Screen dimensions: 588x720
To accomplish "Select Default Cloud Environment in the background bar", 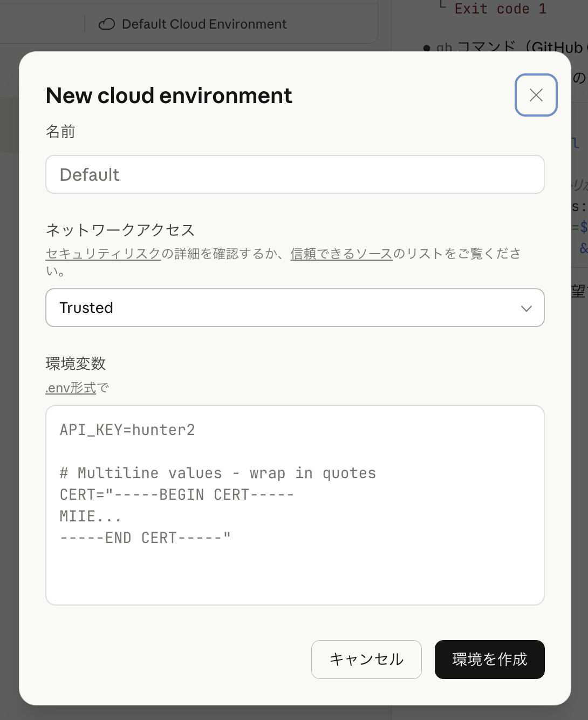I will 204,24.
